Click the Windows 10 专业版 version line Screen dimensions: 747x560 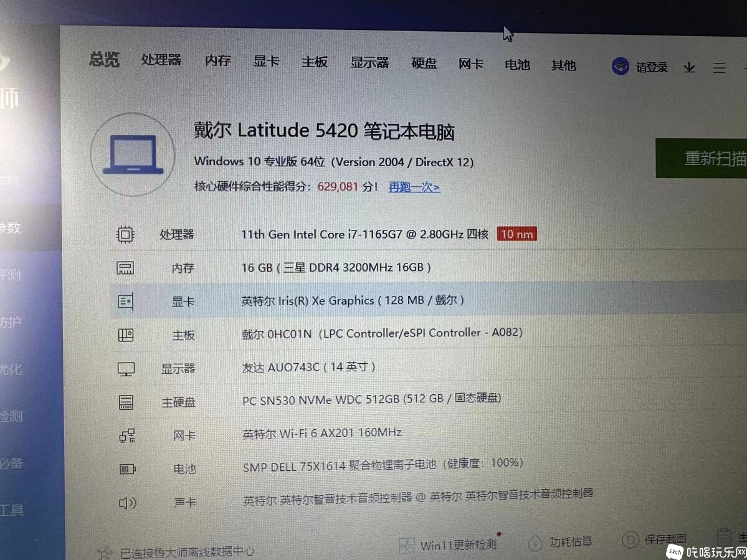(x=333, y=161)
